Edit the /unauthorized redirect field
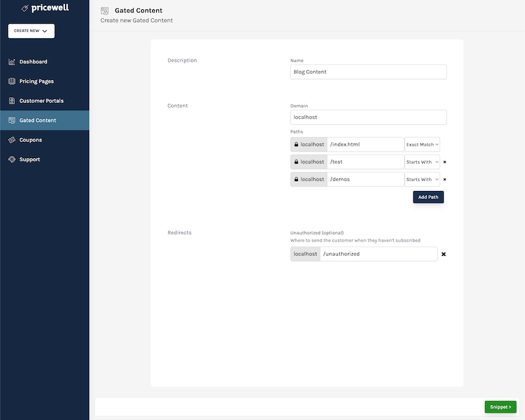Image resolution: width=525 pixels, height=420 pixels. (379, 254)
